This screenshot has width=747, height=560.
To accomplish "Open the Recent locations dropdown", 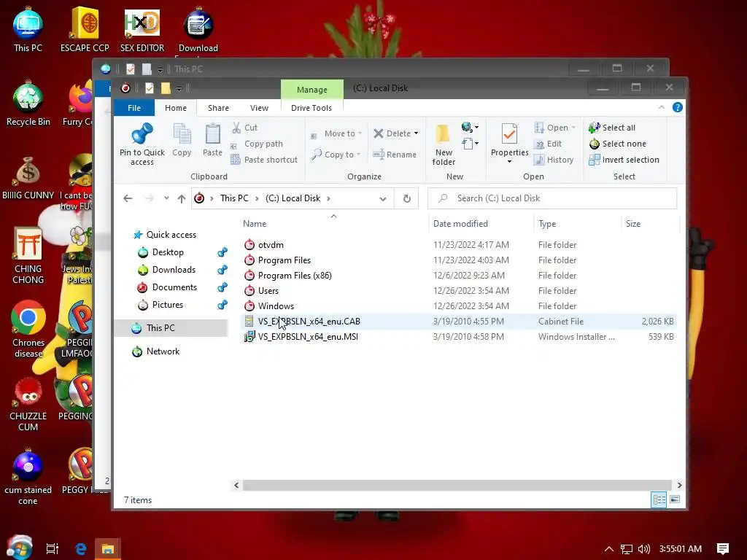I will (x=166, y=198).
